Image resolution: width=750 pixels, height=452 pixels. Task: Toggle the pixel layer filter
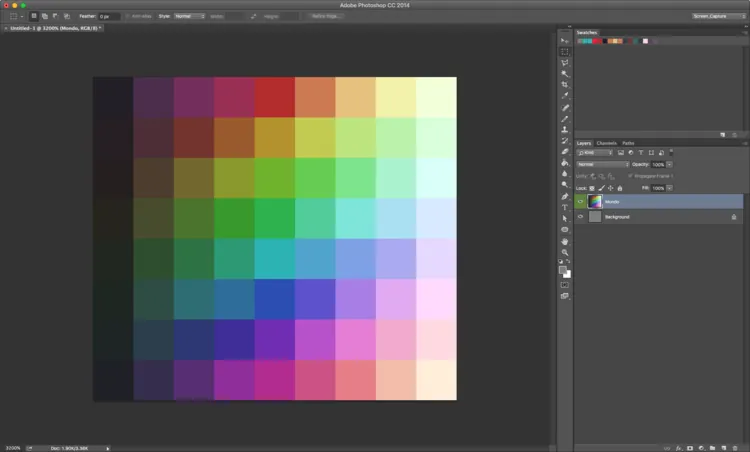tap(621, 153)
